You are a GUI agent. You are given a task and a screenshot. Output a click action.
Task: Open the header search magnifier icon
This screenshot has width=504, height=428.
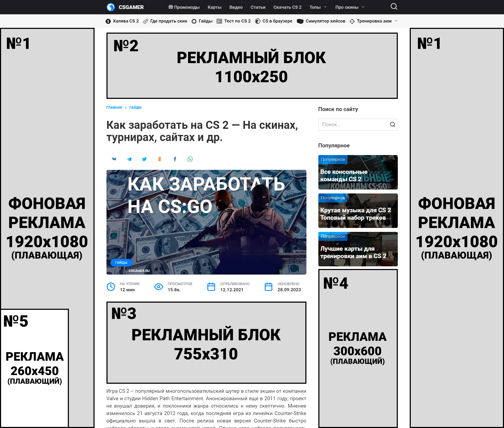[x=394, y=7]
